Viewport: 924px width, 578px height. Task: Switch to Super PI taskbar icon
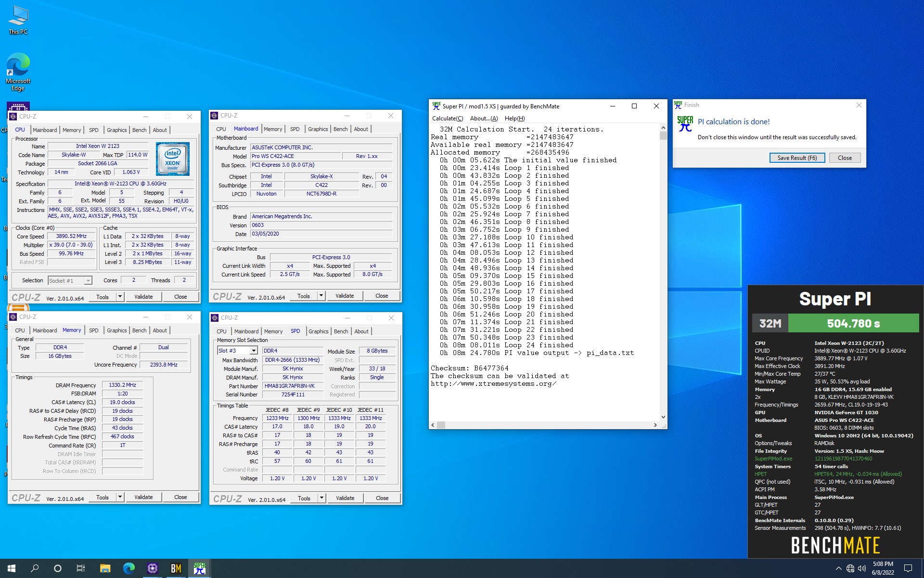coord(199,568)
